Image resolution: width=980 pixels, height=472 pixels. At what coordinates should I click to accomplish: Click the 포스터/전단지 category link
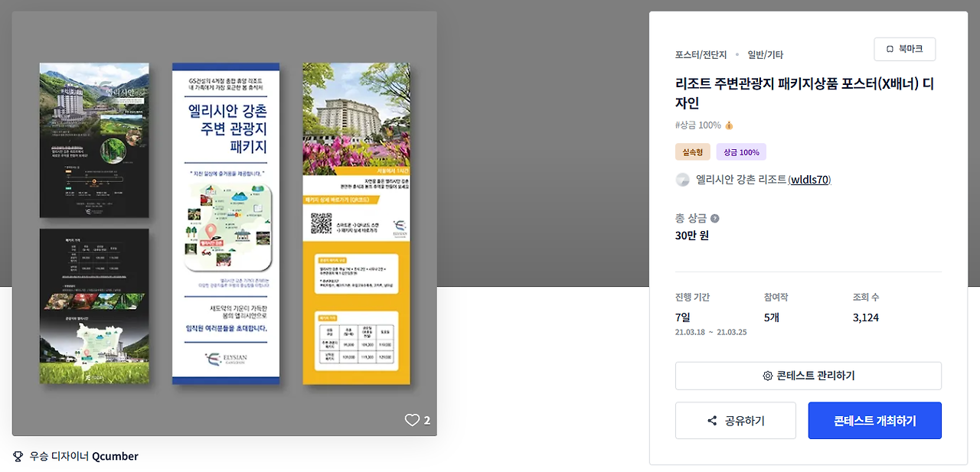click(701, 55)
